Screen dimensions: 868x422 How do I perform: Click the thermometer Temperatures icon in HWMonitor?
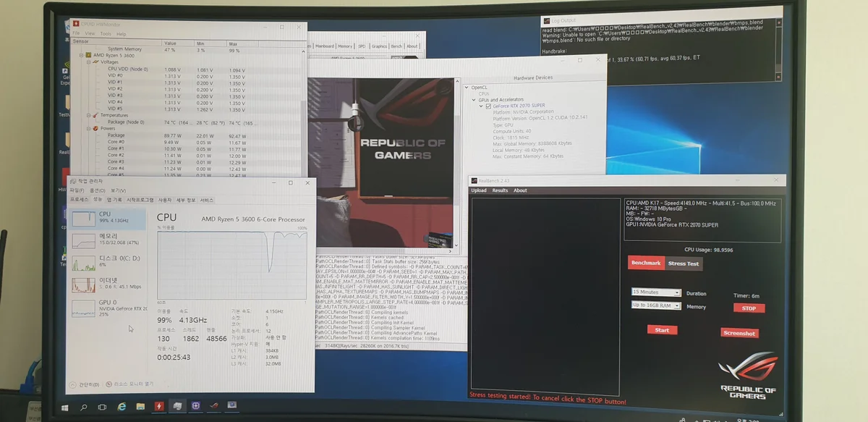click(x=95, y=115)
